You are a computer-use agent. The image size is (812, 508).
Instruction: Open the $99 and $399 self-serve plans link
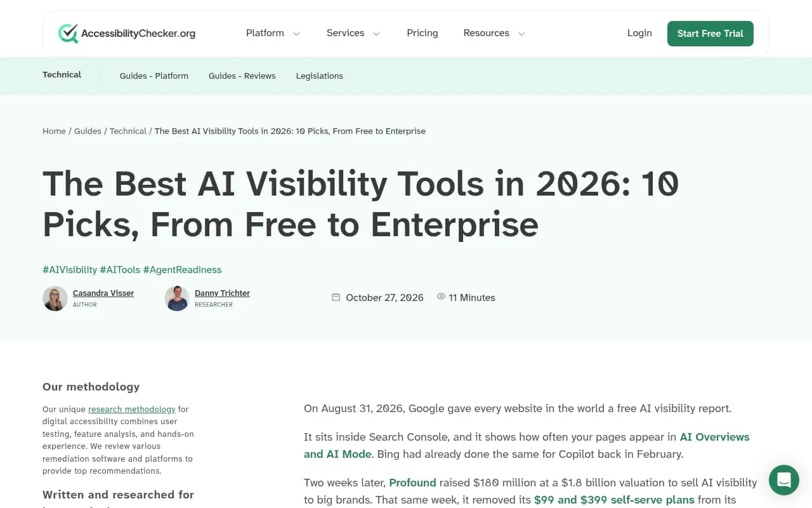[614, 500]
